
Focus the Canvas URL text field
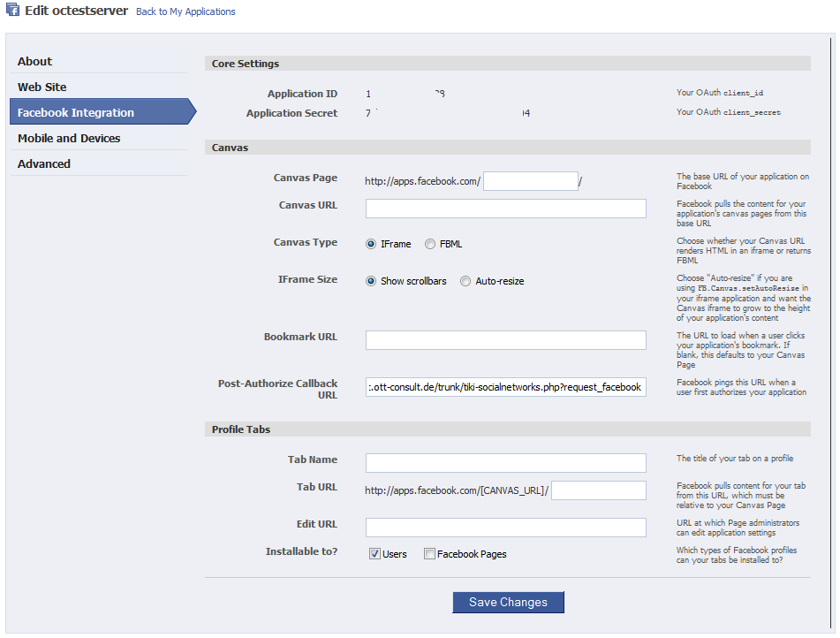[x=505, y=209]
